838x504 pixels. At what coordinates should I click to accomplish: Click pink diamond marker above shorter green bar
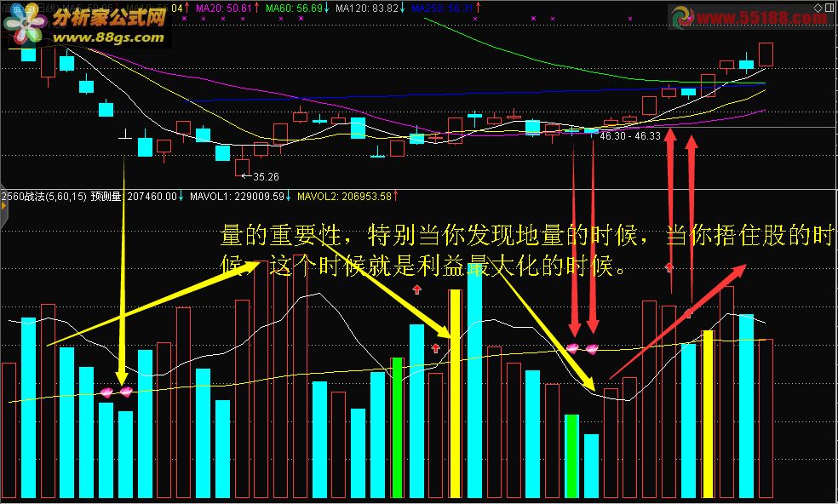(572, 348)
